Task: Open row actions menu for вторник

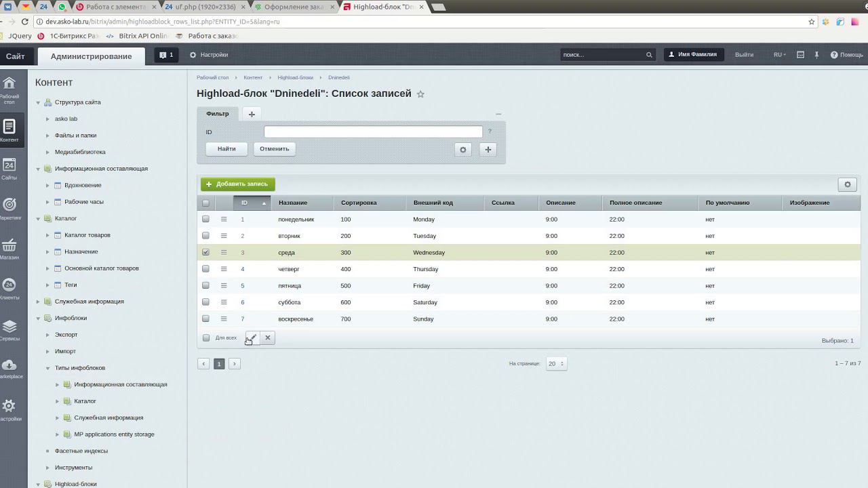Action: click(224, 236)
